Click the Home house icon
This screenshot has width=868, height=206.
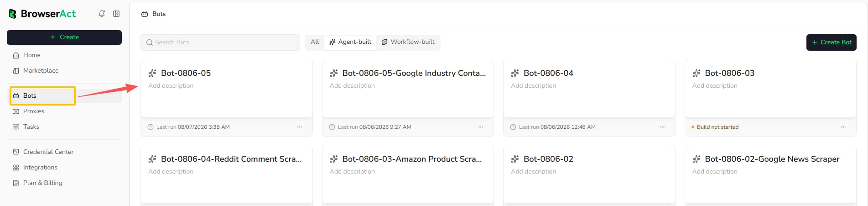pyautogui.click(x=16, y=55)
